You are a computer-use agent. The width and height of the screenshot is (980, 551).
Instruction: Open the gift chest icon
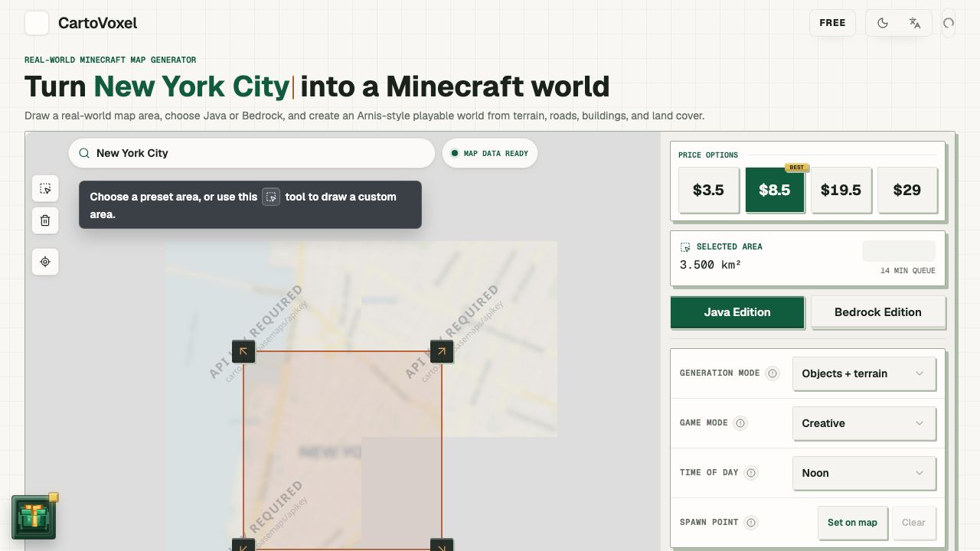[x=34, y=517]
